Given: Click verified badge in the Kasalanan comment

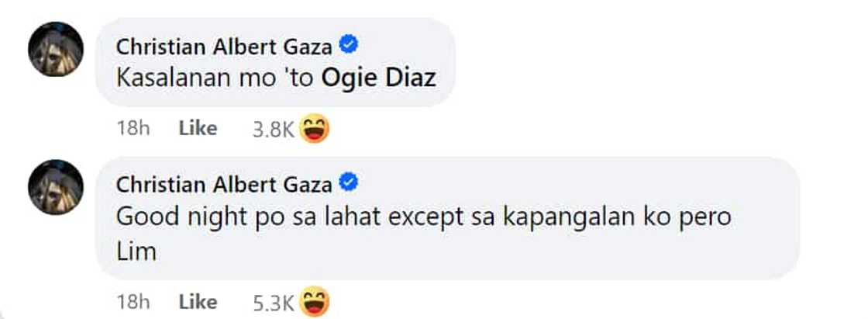Looking at the screenshot, I should pyautogui.click(x=349, y=46).
